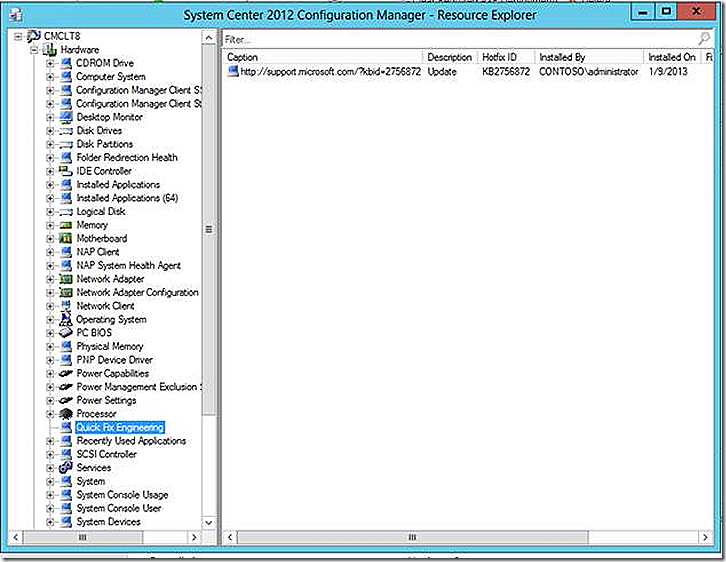Click the Network Adapter icon
The width and height of the screenshot is (726, 562).
[x=66, y=279]
